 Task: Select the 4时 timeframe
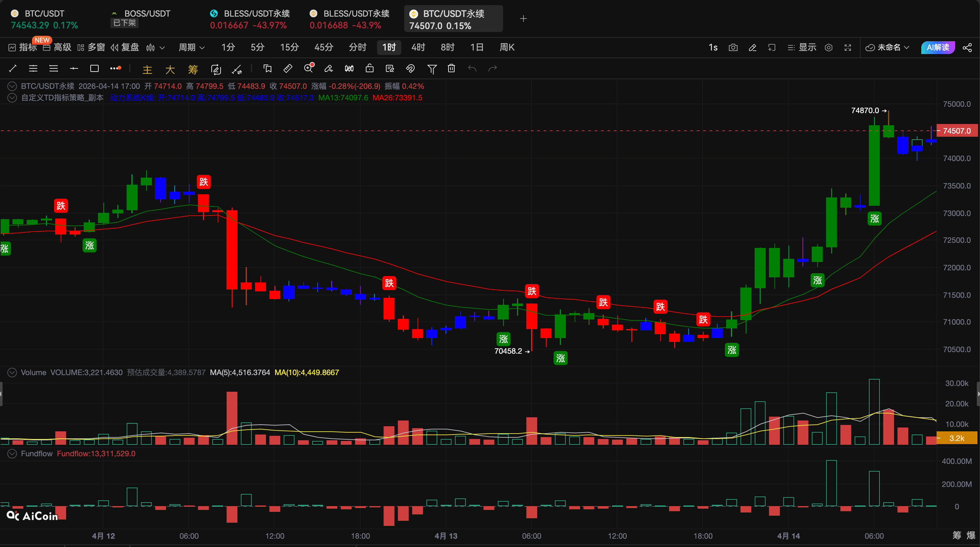point(418,48)
